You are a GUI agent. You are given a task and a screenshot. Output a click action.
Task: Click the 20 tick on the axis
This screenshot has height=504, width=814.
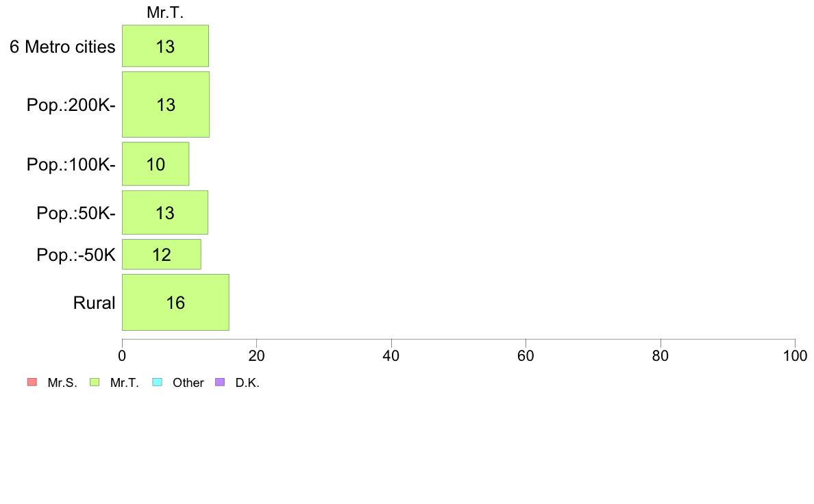pyautogui.click(x=256, y=355)
